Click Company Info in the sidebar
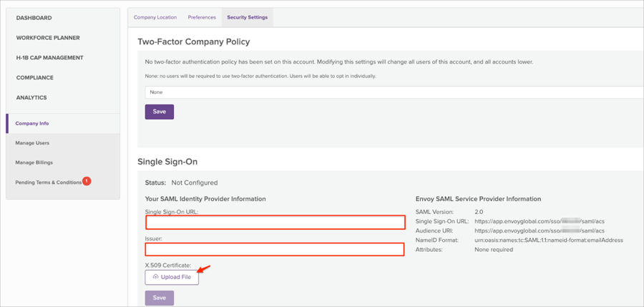644x307 pixels. (32, 124)
